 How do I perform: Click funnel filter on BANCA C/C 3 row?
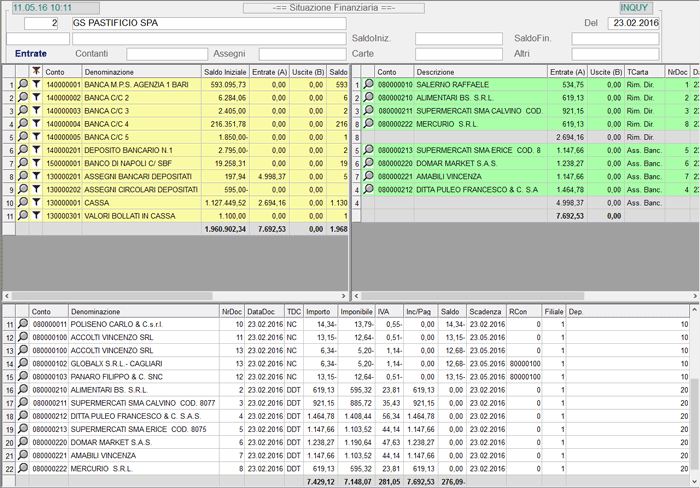pyautogui.click(x=36, y=110)
